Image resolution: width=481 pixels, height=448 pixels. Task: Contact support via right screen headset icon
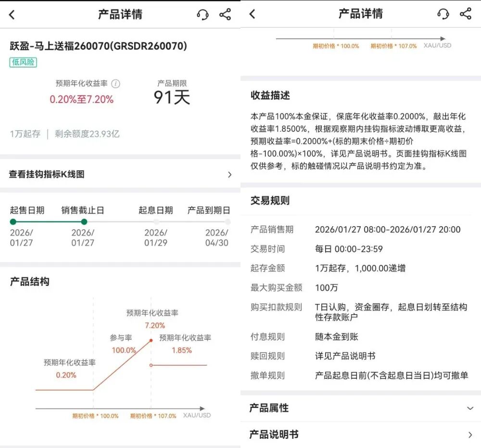coord(443,14)
